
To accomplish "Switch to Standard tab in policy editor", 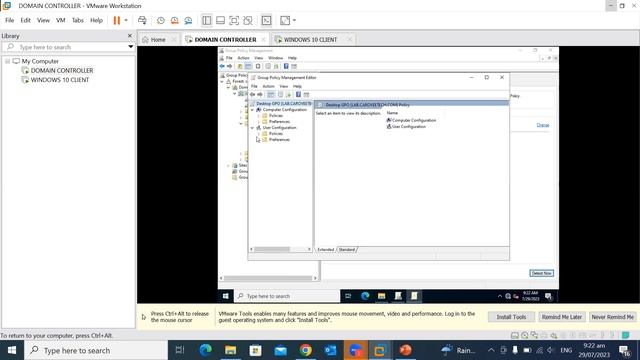I will pos(347,249).
